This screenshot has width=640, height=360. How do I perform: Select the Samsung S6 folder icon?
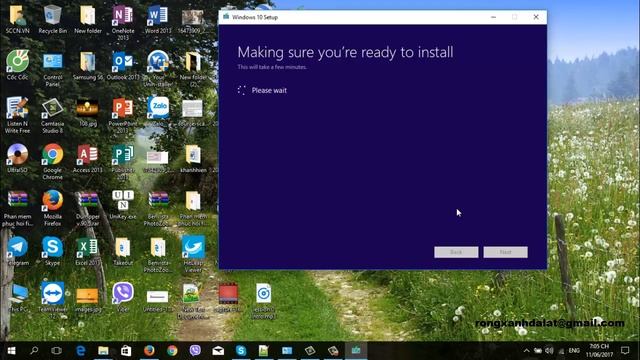coord(88,65)
